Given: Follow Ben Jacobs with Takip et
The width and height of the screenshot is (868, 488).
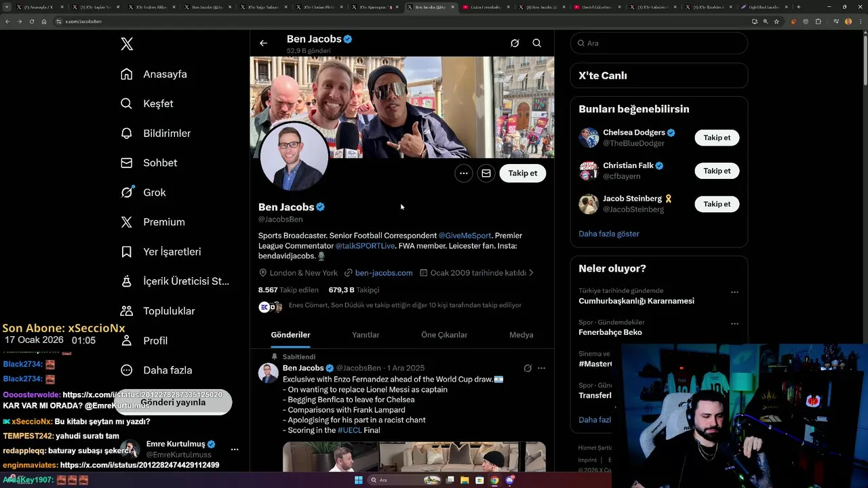Looking at the screenshot, I should coord(523,174).
